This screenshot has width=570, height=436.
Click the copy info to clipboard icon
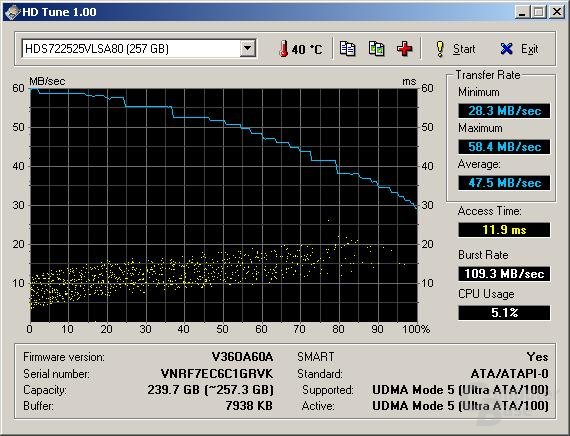coord(347,49)
